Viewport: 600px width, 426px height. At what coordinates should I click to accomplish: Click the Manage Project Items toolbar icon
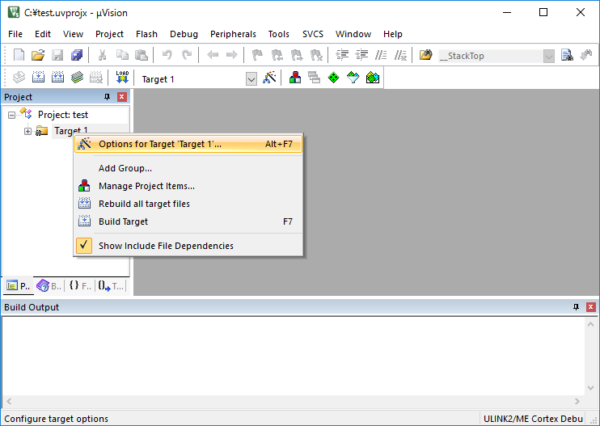(x=295, y=78)
